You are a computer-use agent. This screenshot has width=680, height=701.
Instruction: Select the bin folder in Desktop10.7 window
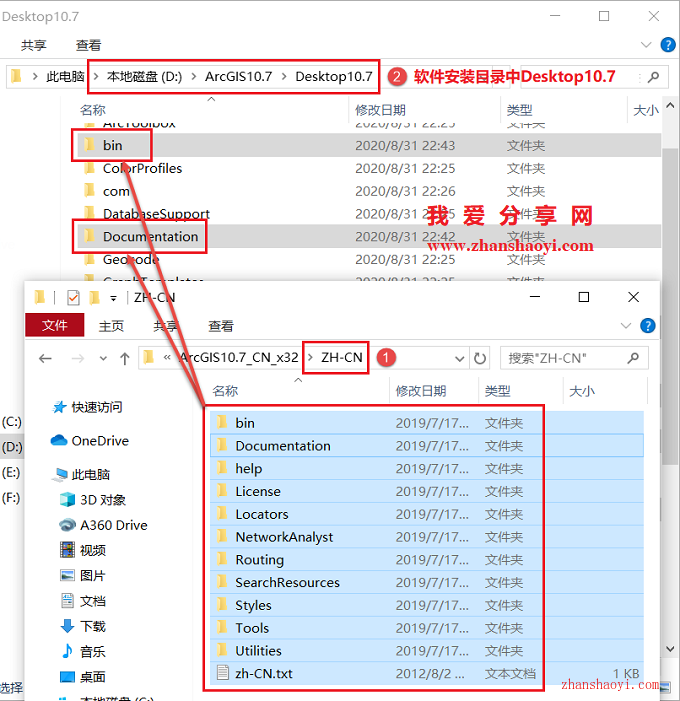[x=367, y=145]
